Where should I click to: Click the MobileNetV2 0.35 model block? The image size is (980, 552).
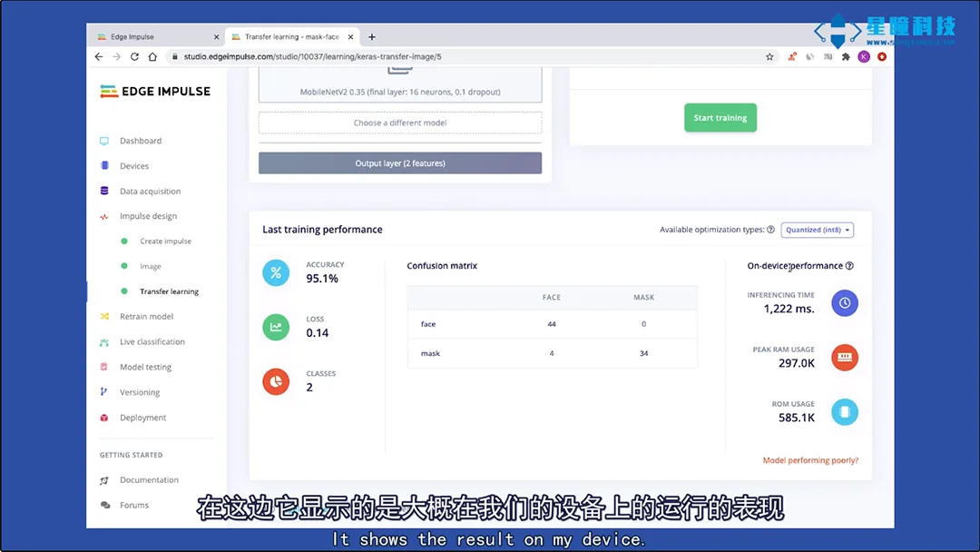[x=400, y=84]
